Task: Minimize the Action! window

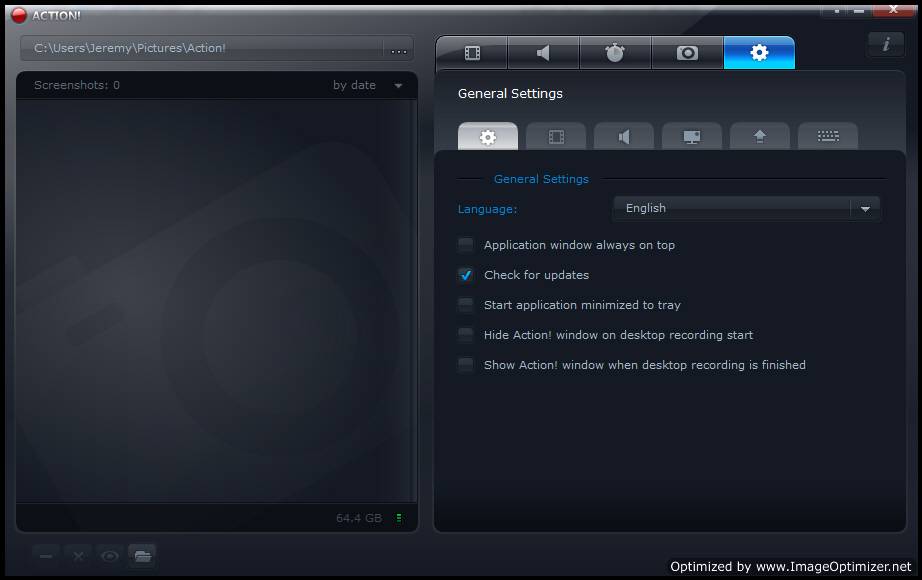Action: pyautogui.click(x=858, y=11)
